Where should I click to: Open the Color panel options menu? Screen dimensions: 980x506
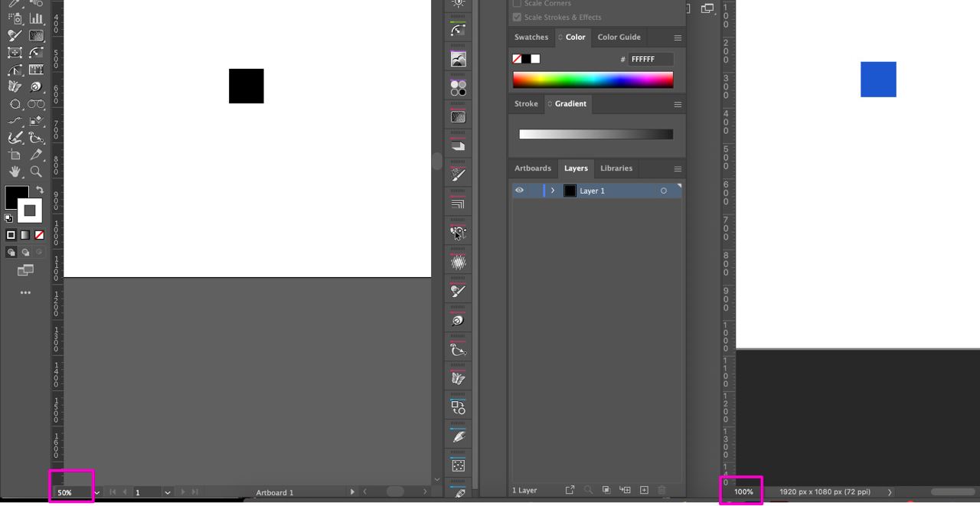[677, 38]
